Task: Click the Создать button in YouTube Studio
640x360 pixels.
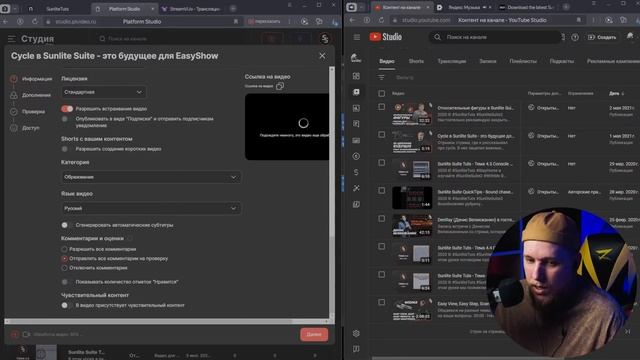Action: (x=602, y=37)
